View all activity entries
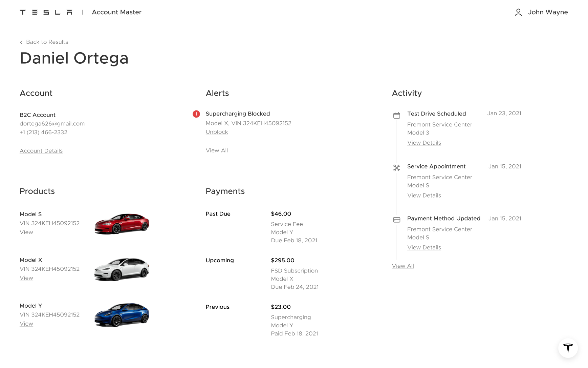The image size is (588, 368). (x=402, y=266)
